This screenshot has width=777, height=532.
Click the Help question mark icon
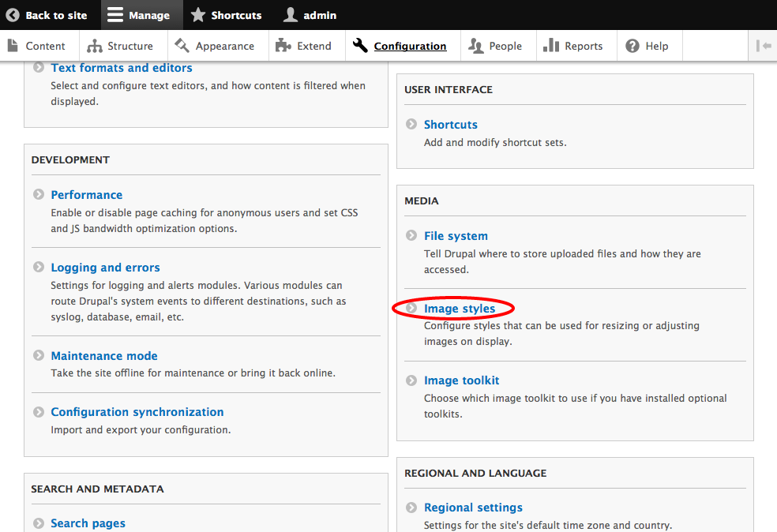632,46
